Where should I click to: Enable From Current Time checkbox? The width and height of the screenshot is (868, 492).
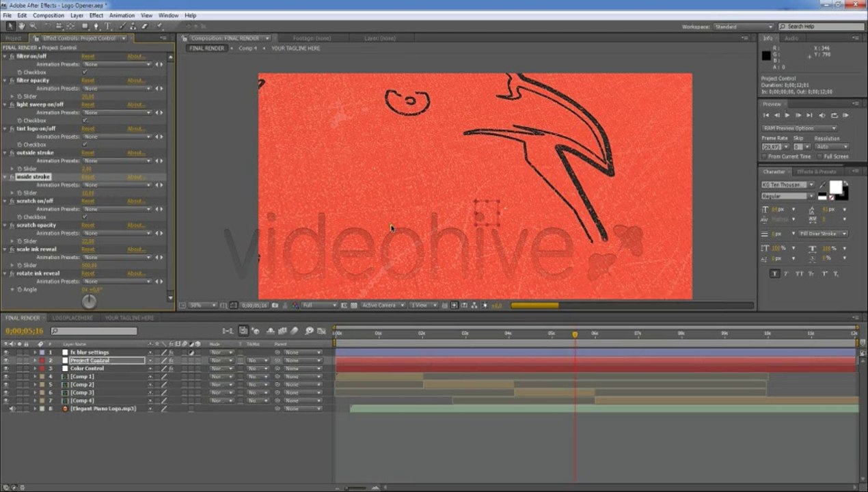pos(765,156)
